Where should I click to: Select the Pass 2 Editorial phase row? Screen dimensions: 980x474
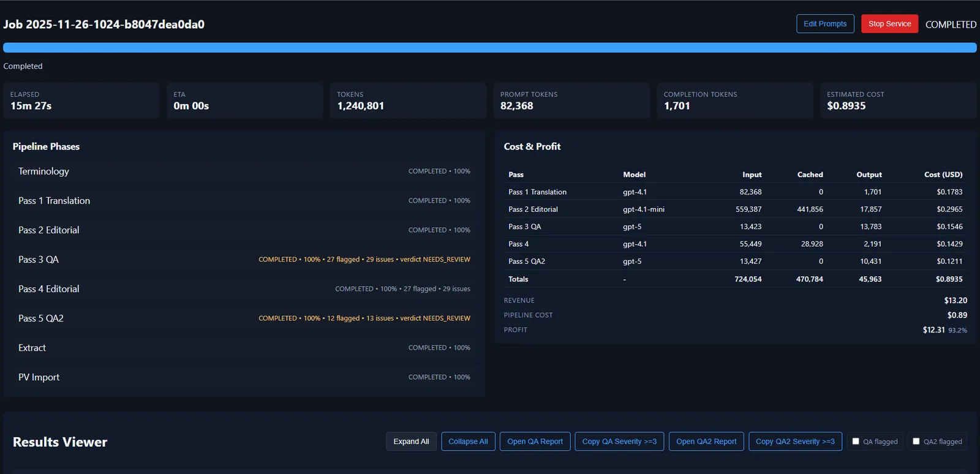point(244,230)
